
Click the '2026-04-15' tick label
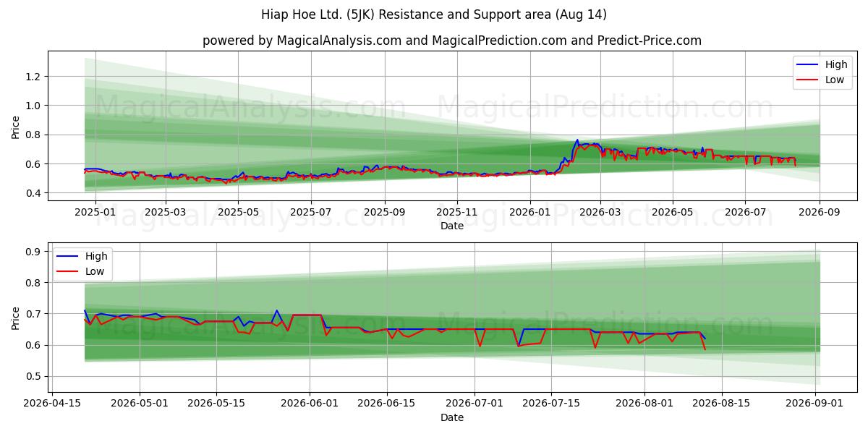[x=52, y=404]
